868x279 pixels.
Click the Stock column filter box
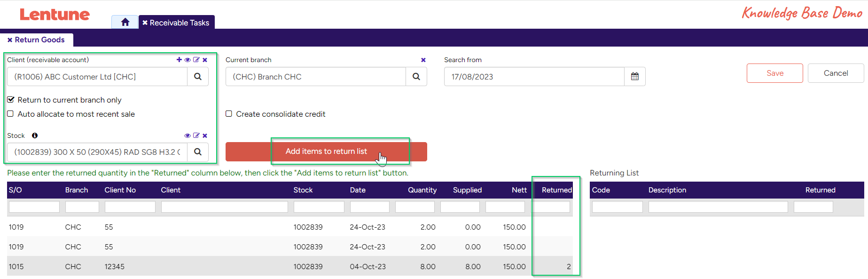(319, 207)
